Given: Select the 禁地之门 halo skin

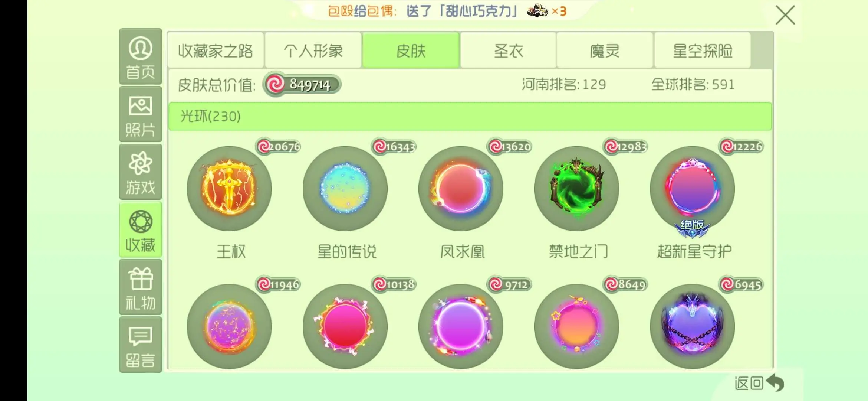Looking at the screenshot, I should point(576,189).
